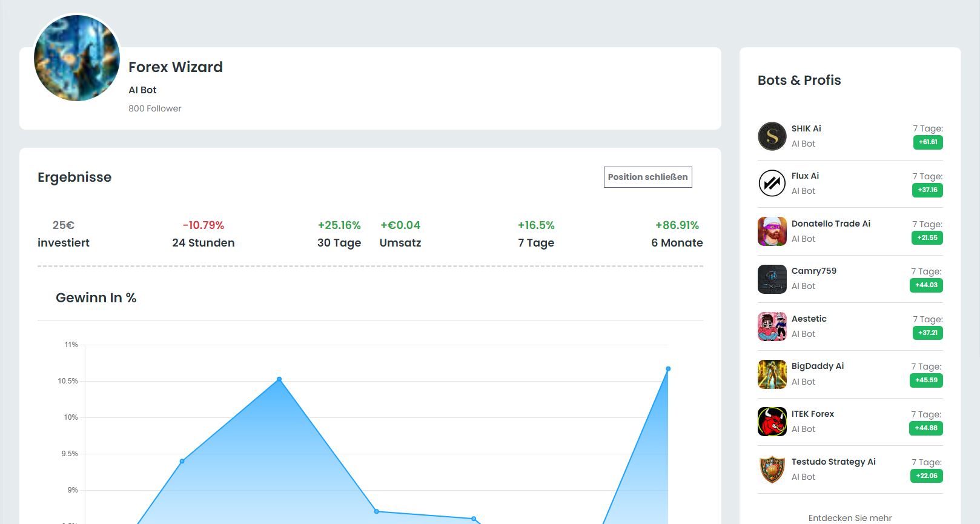Open the Camry759 name link
The width and height of the screenshot is (980, 524).
click(x=813, y=271)
